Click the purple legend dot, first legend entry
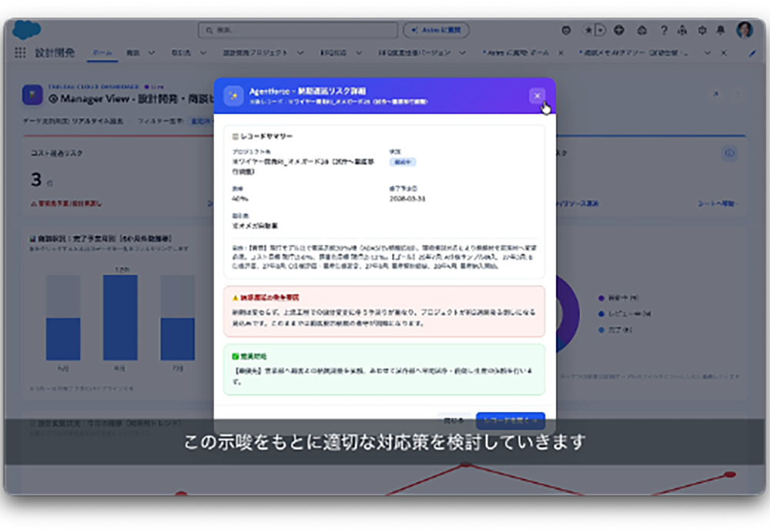 601,298
